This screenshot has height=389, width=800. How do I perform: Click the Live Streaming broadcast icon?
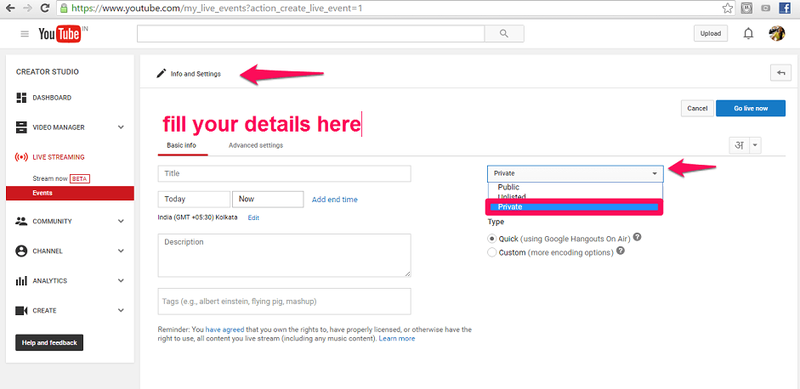(21, 157)
